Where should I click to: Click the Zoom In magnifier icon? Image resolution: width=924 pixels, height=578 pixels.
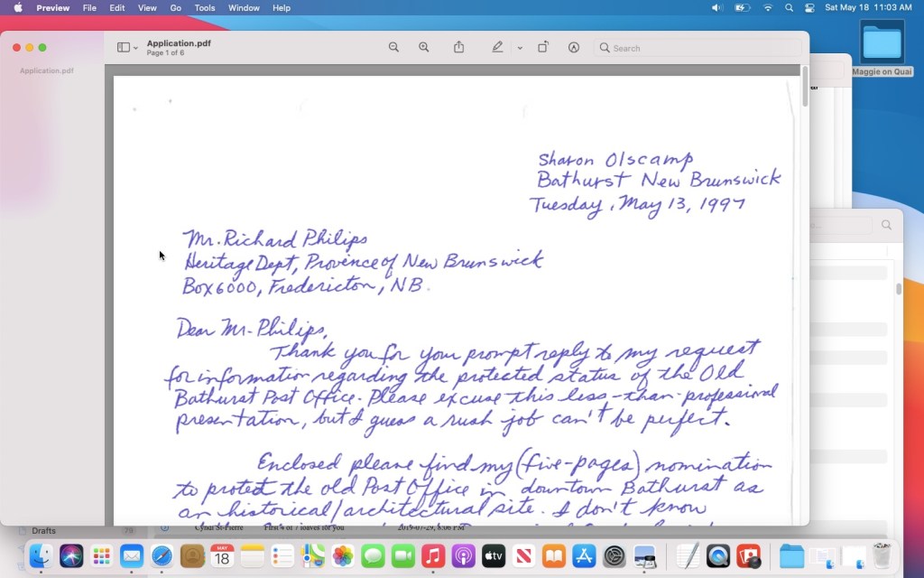point(424,47)
